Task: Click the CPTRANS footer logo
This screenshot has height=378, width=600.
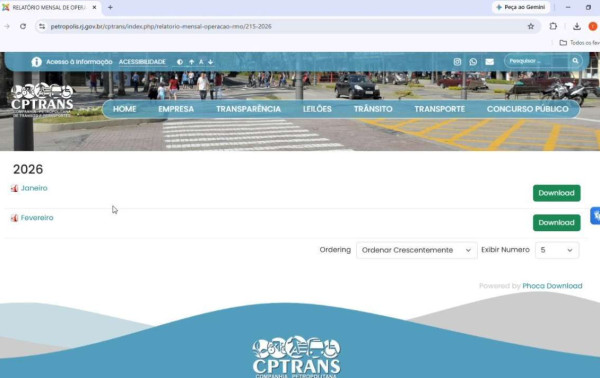Action: click(x=297, y=357)
